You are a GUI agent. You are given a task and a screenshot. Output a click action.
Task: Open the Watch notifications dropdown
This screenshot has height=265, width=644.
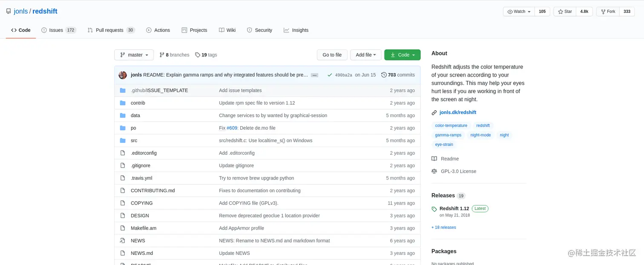(x=519, y=11)
